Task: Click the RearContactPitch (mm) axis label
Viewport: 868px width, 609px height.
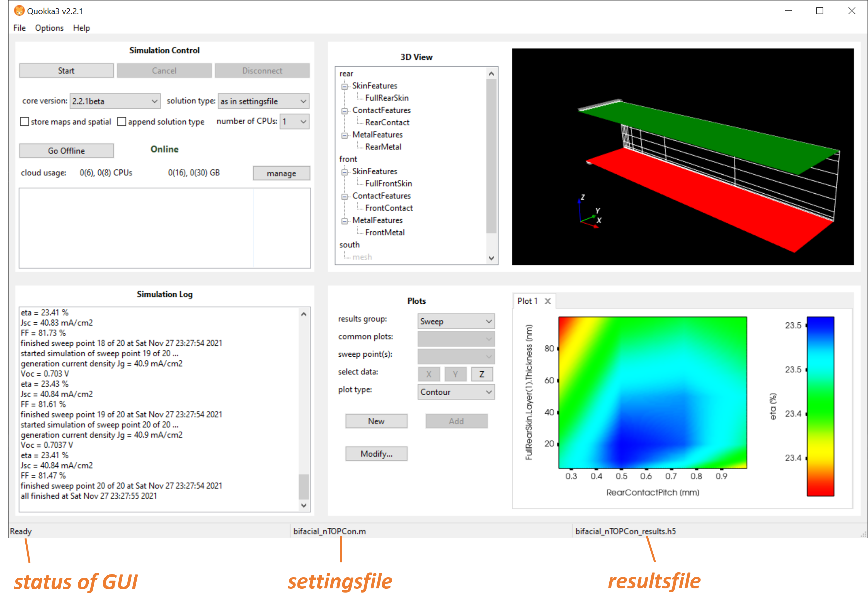Action: click(x=653, y=493)
